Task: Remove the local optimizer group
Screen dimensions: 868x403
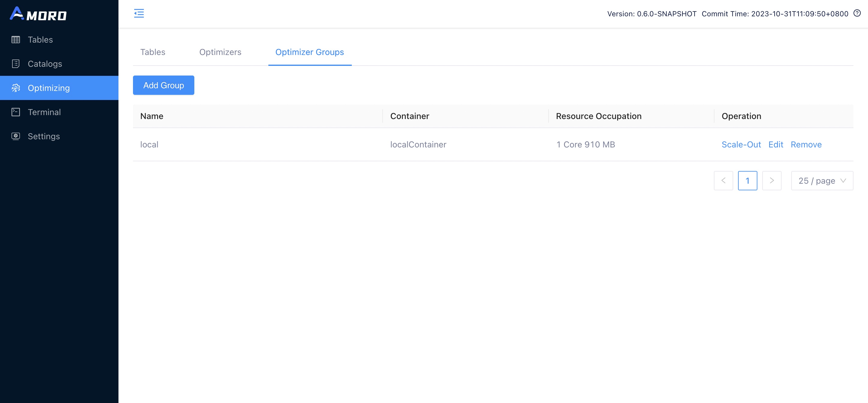Action: tap(806, 144)
